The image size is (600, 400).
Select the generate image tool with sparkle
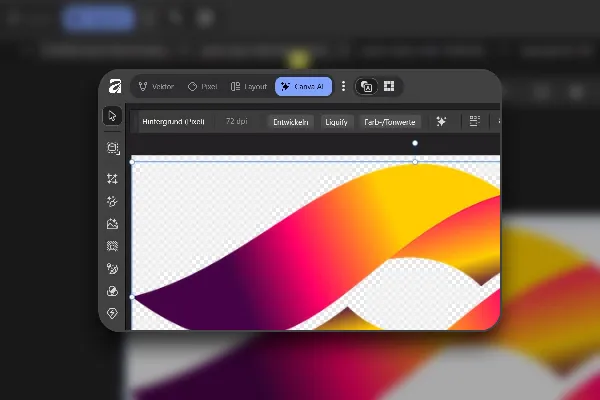112,224
